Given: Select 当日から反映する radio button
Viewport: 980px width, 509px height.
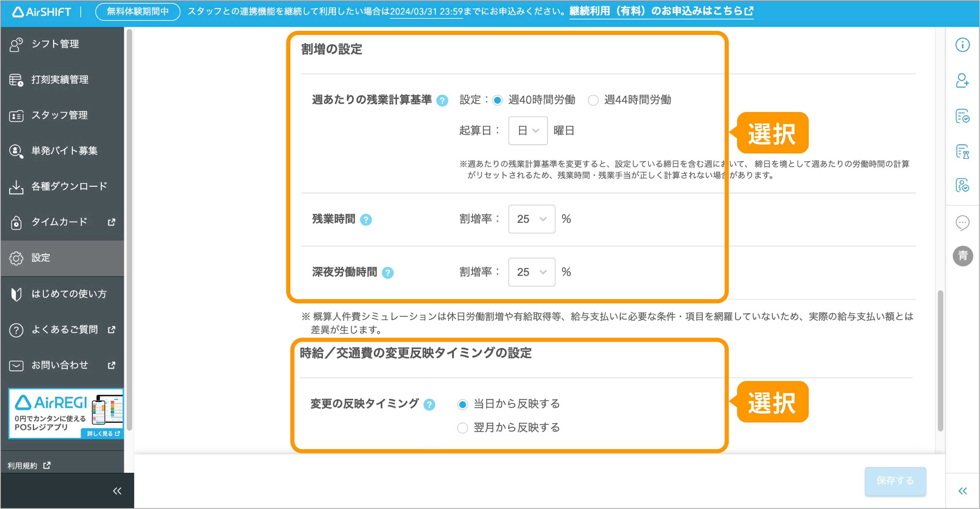Looking at the screenshot, I should [462, 404].
